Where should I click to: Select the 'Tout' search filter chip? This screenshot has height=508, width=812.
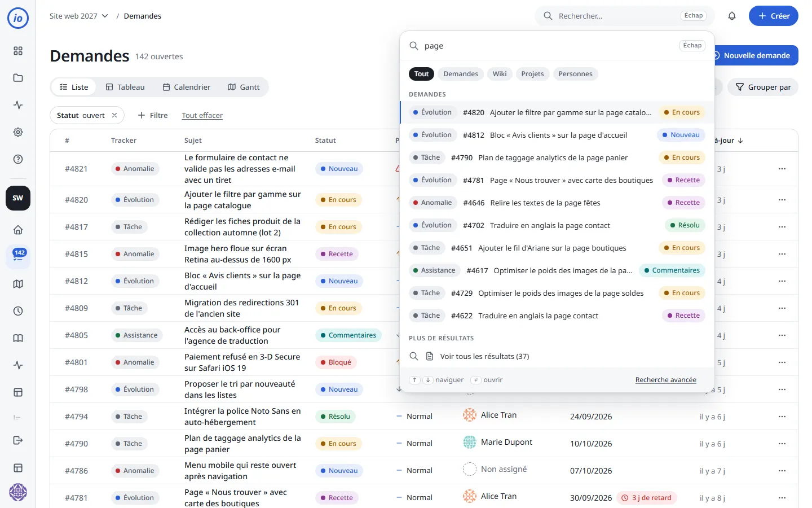pos(422,74)
